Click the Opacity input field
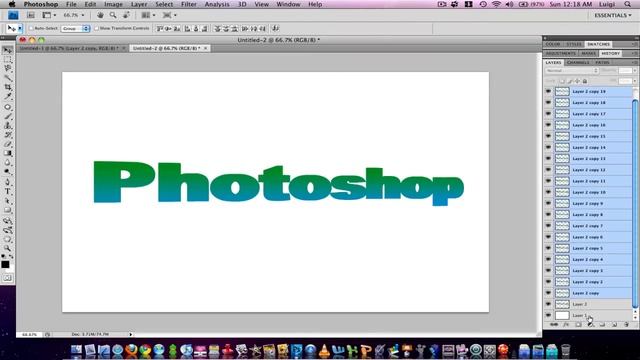Screen dimensions: 640x360 click(x=625, y=71)
